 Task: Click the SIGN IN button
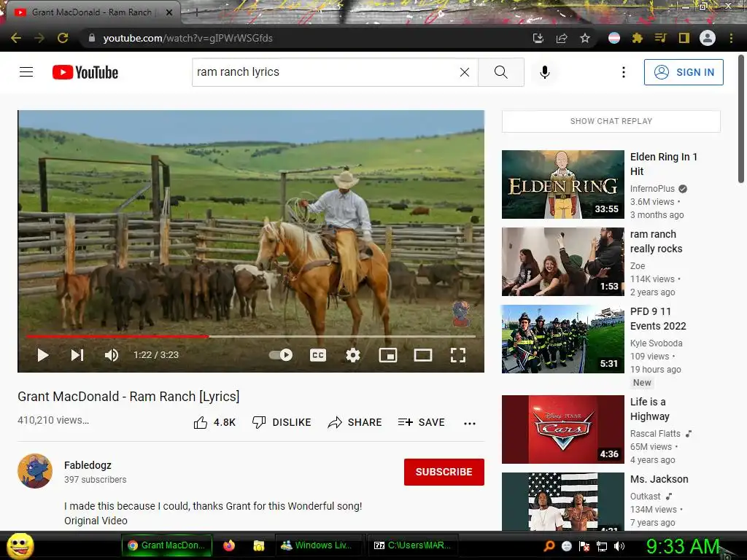tap(684, 72)
